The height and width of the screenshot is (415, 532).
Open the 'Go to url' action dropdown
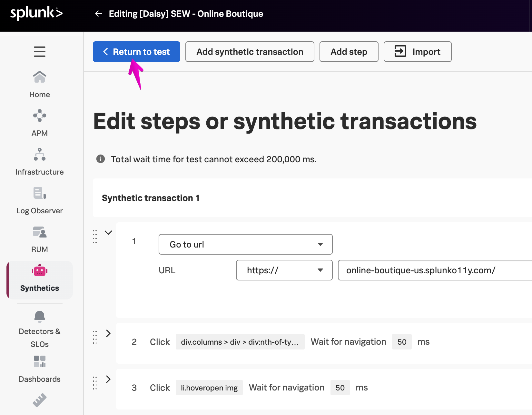coord(245,244)
